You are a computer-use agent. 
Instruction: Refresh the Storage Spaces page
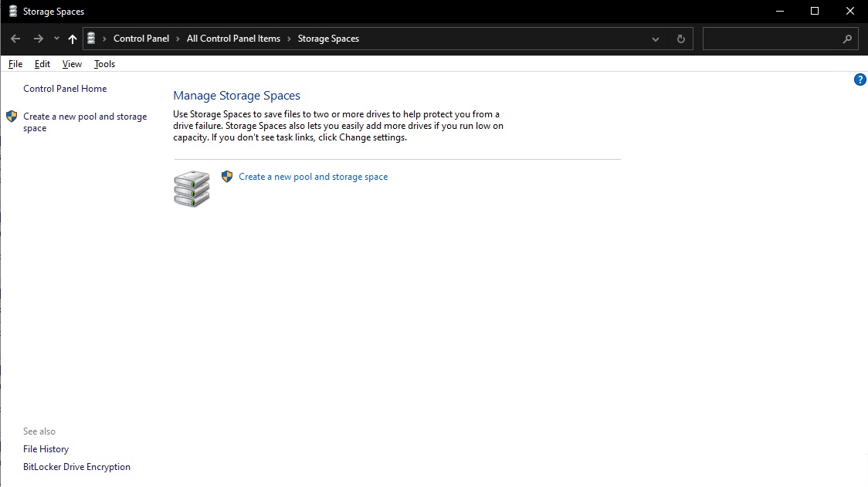click(681, 39)
